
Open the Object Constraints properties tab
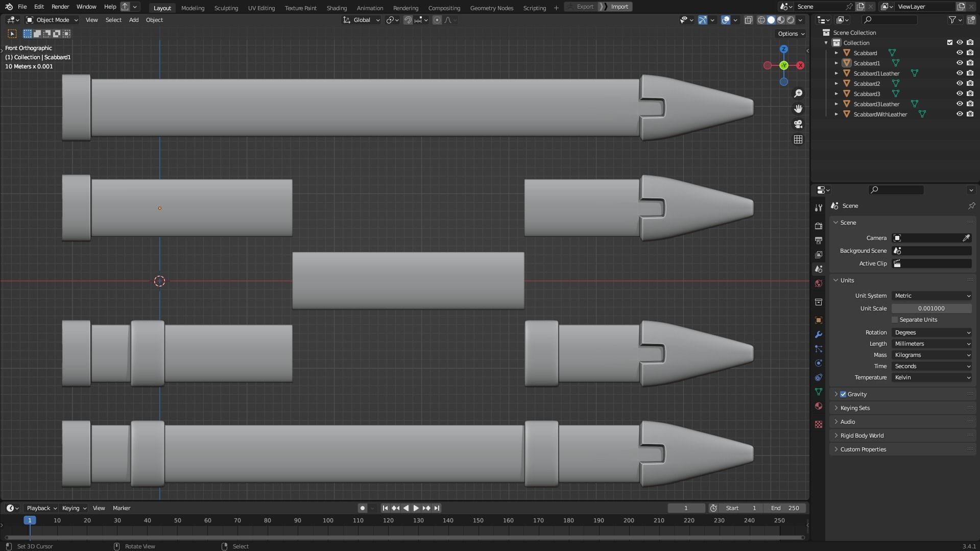pyautogui.click(x=819, y=377)
